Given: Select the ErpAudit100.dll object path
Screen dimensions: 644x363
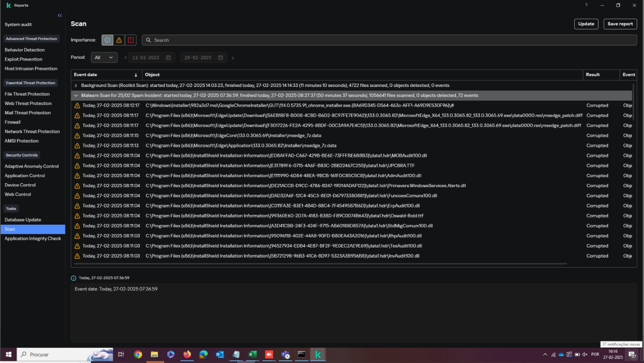Looking at the screenshot, I should point(283,206).
